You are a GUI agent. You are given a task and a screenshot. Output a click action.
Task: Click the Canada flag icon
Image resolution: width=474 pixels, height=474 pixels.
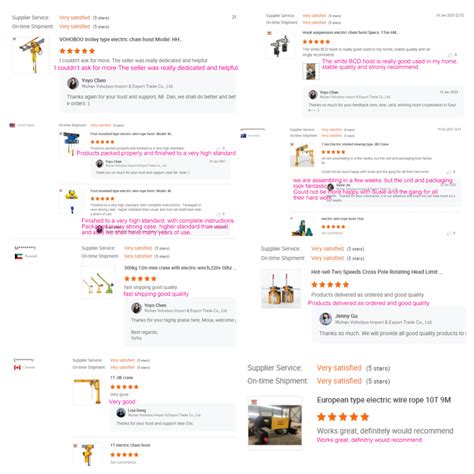click(x=17, y=367)
